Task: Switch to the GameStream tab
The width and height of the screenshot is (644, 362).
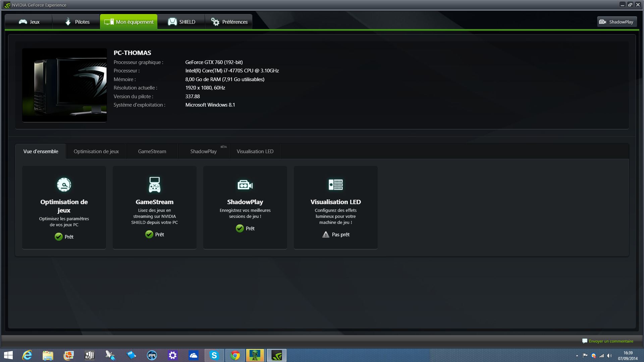Action: [x=152, y=151]
